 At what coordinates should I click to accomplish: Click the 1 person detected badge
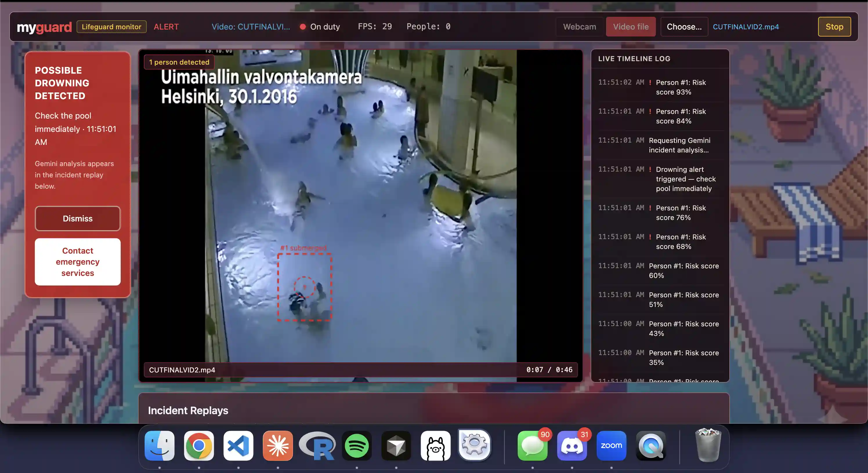(179, 62)
